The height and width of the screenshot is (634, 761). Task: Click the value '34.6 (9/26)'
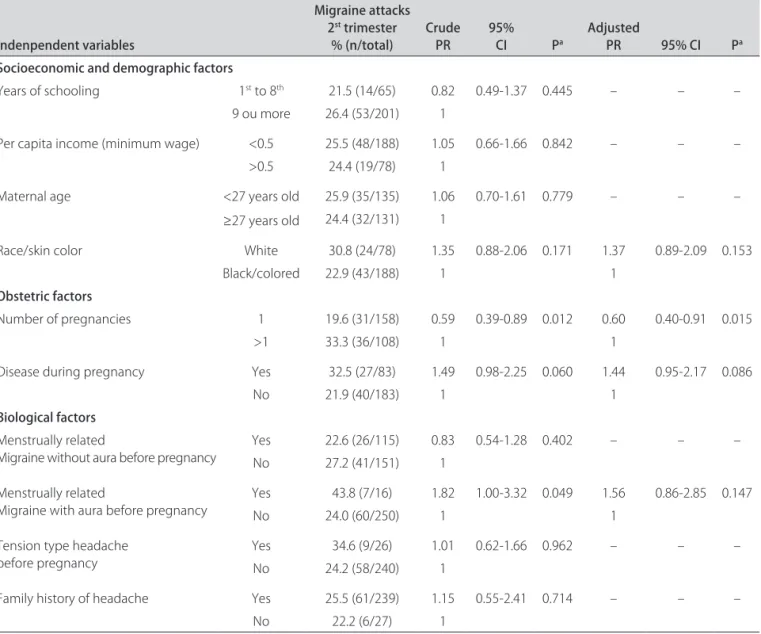(362, 546)
